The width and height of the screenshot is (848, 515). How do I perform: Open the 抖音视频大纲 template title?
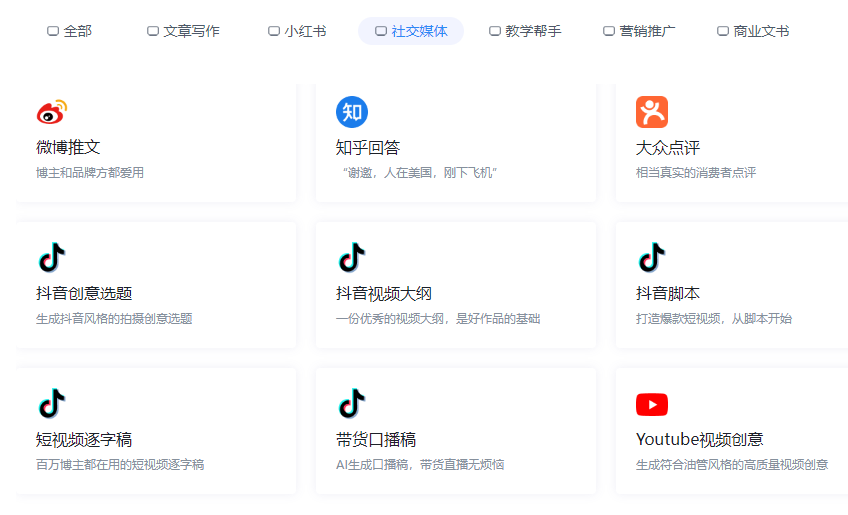pos(384,293)
